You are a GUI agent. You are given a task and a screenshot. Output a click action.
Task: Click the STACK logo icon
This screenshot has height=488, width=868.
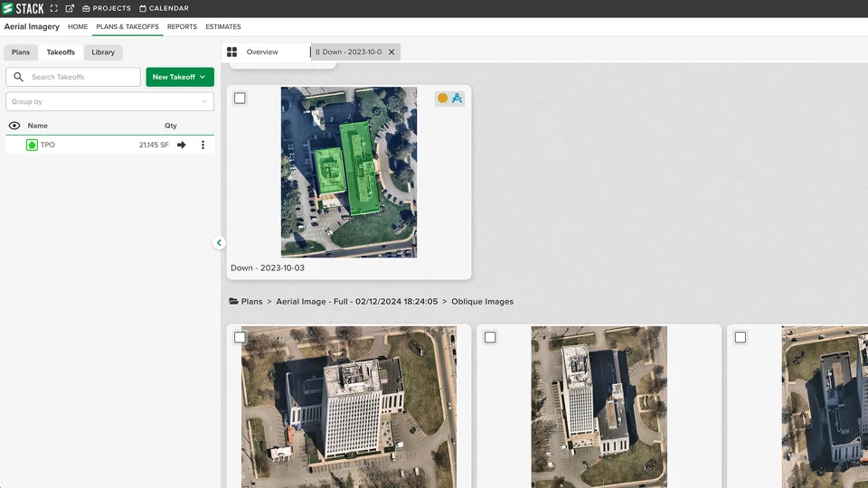tap(9, 8)
